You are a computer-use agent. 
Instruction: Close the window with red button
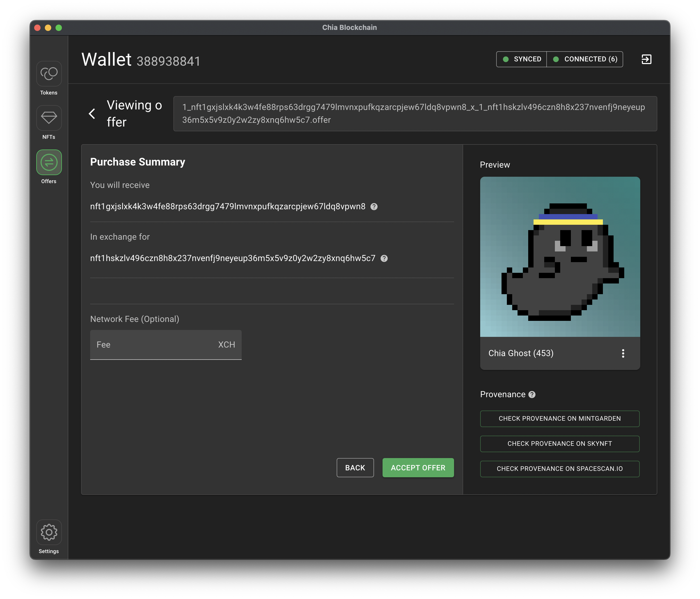(x=38, y=28)
